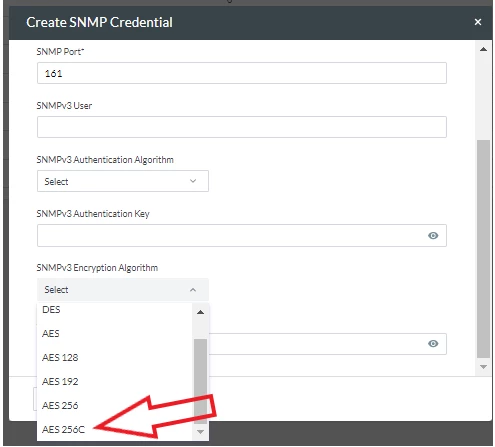
Task: Click the dialog's vertical scrollbar thumb
Action: tap(483, 249)
